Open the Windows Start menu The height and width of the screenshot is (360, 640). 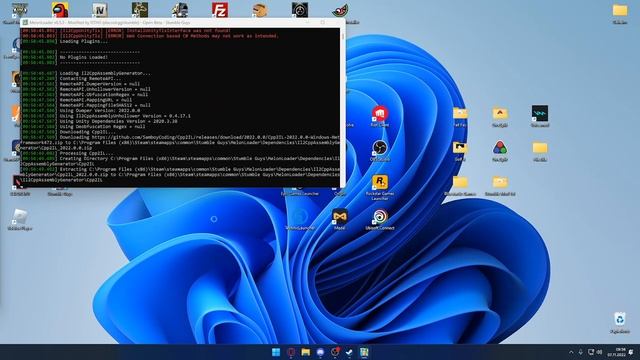[x=276, y=352]
